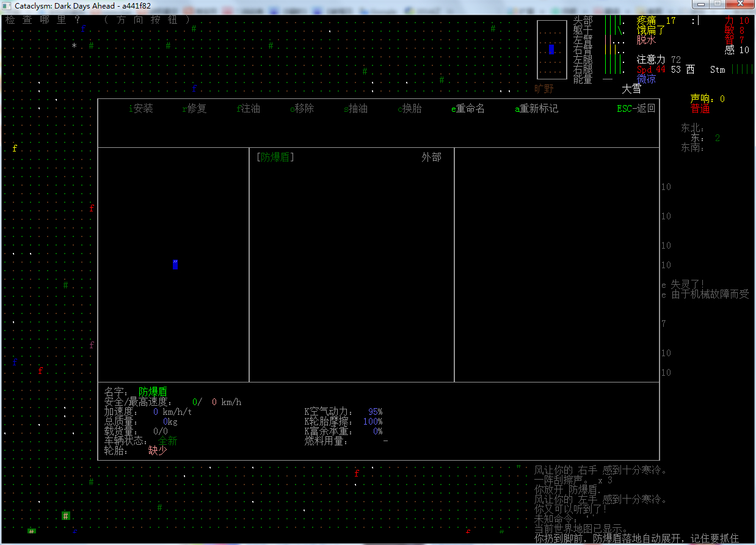The image size is (756, 545).
Task: Click the 躯干 body part row
Action: (x=600, y=31)
